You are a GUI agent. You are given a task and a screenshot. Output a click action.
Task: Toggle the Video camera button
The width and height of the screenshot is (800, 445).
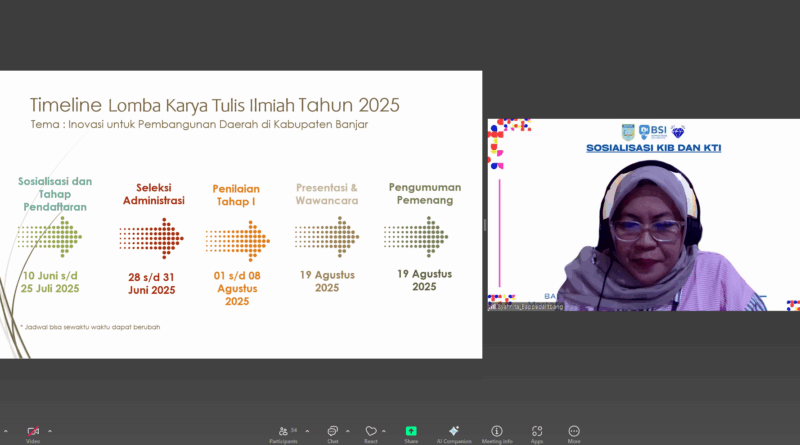click(33, 431)
